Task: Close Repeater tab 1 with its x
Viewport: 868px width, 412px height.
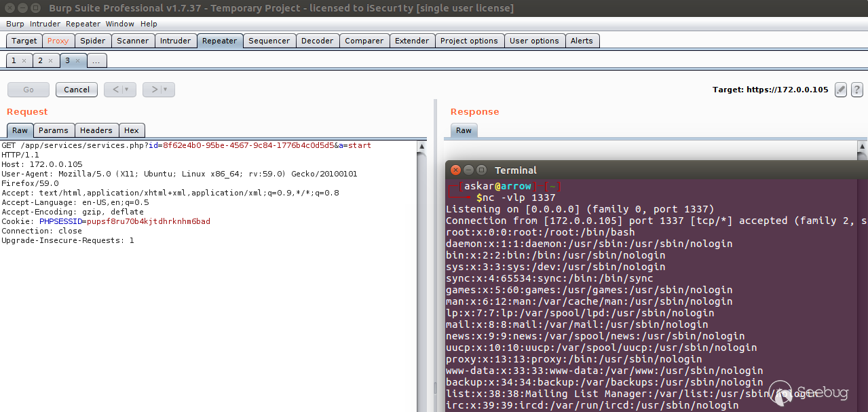Action: click(x=24, y=60)
